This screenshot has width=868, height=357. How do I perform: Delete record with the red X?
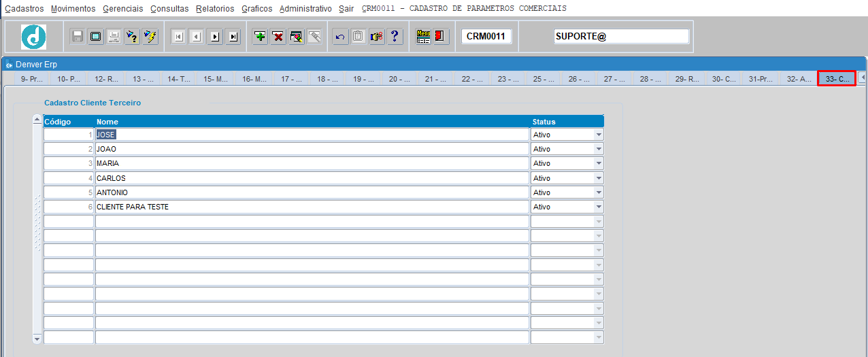(278, 37)
